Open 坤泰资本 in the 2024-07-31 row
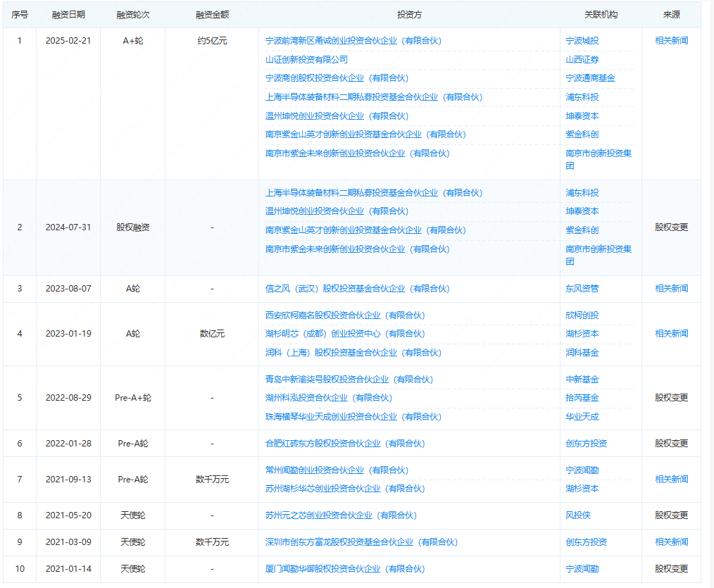This screenshot has height=588, width=714. point(582,211)
